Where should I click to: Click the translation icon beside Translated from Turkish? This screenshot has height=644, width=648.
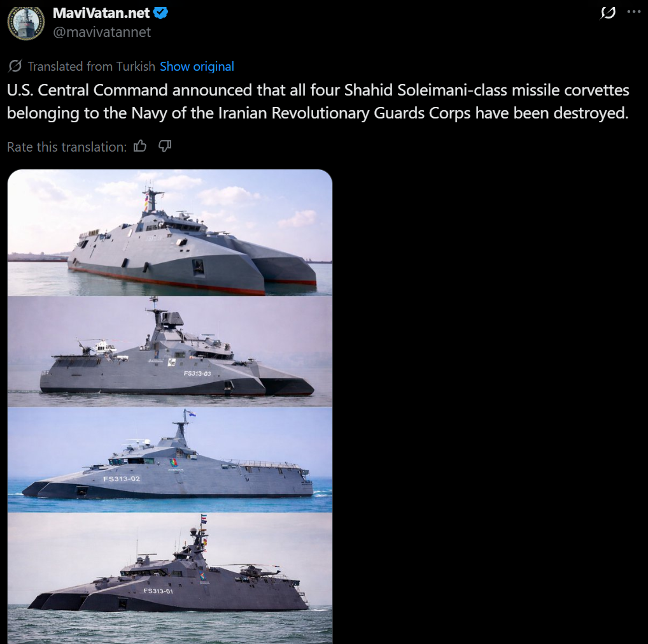point(15,66)
